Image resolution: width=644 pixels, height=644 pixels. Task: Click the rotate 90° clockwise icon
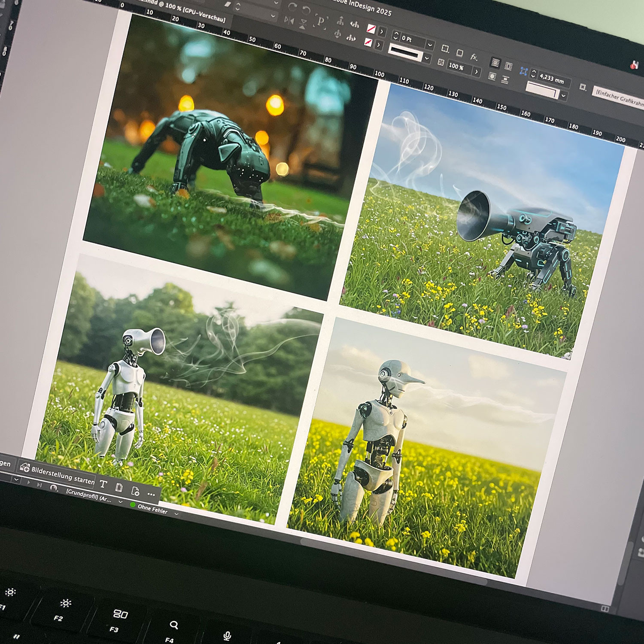pyautogui.click(x=292, y=6)
